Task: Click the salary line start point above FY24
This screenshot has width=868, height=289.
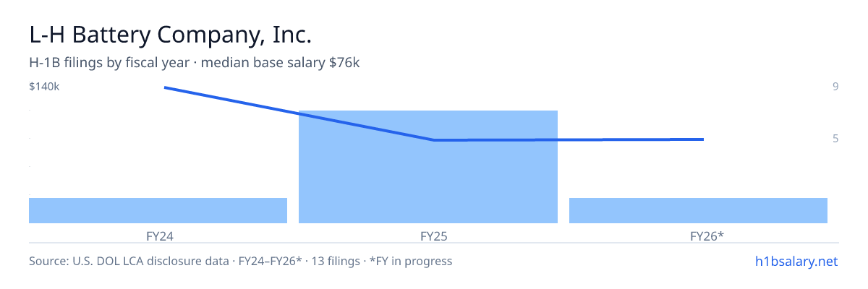Action: click(x=165, y=87)
